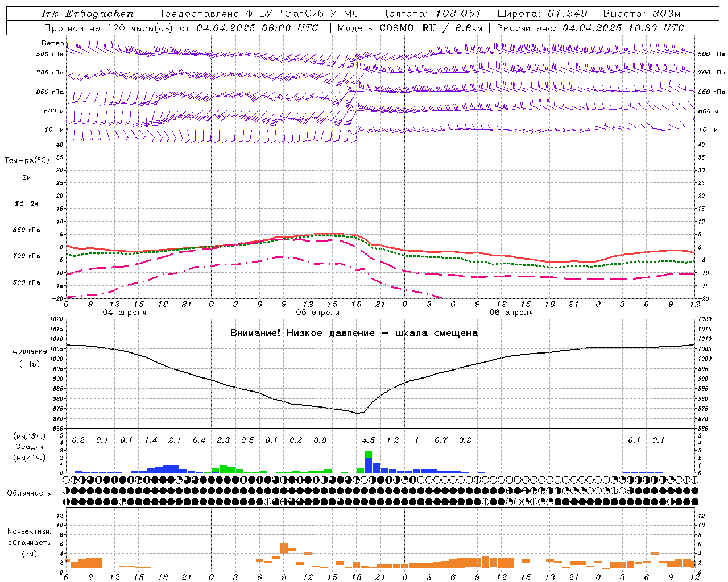Screen dimensions: 728x582
Task: Click the 0.7 precipitation value
Action: pos(441,440)
